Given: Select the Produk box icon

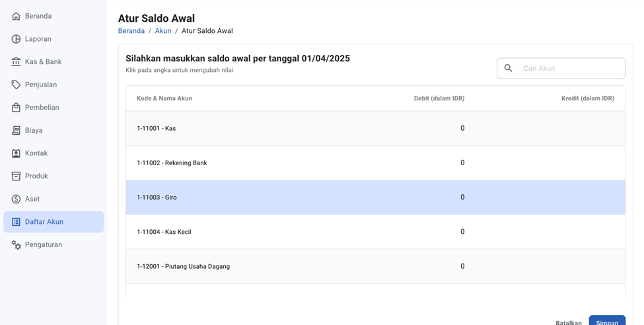Looking at the screenshot, I should tap(17, 176).
